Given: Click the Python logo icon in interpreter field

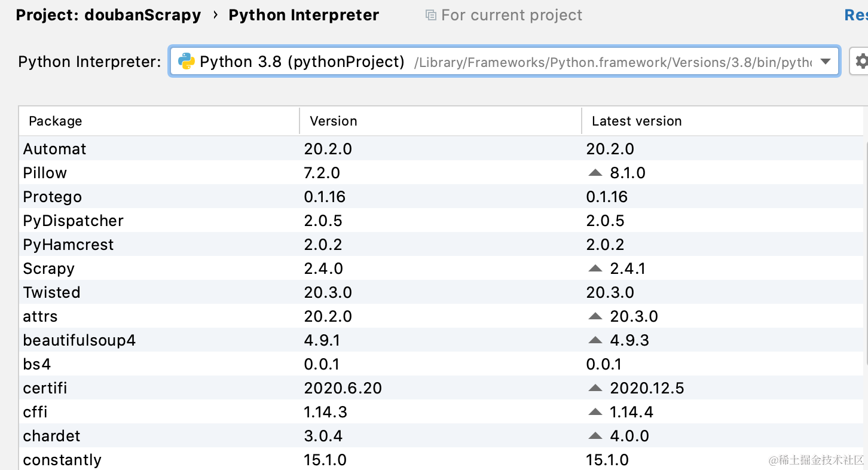Looking at the screenshot, I should pos(187,62).
